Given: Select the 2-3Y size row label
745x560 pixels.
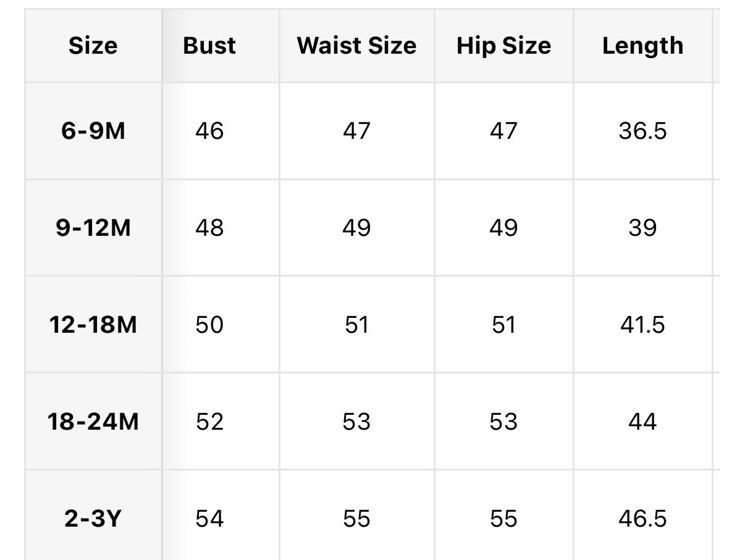Looking at the screenshot, I should [x=93, y=519].
